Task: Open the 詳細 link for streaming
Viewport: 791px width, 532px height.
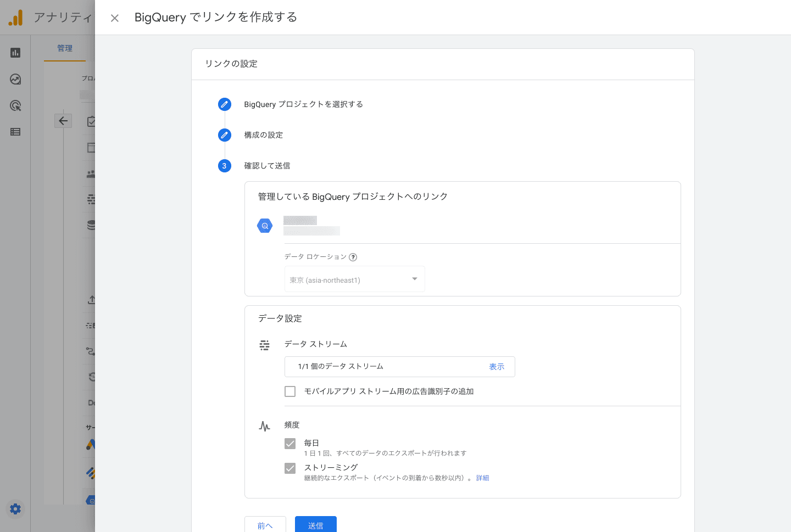Action: point(482,478)
